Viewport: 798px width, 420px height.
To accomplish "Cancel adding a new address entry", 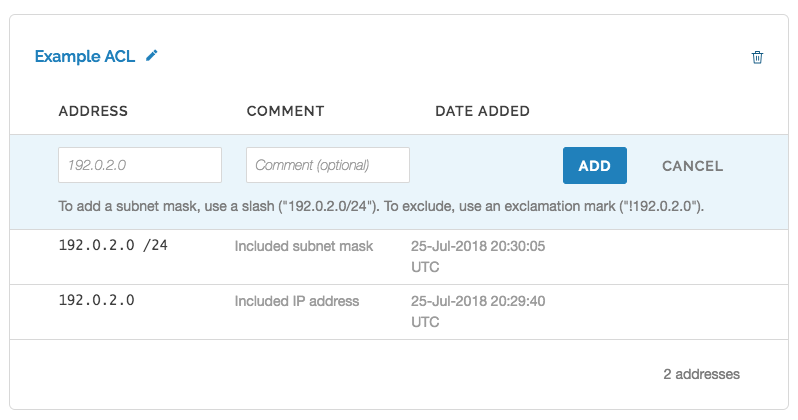I will (692, 166).
